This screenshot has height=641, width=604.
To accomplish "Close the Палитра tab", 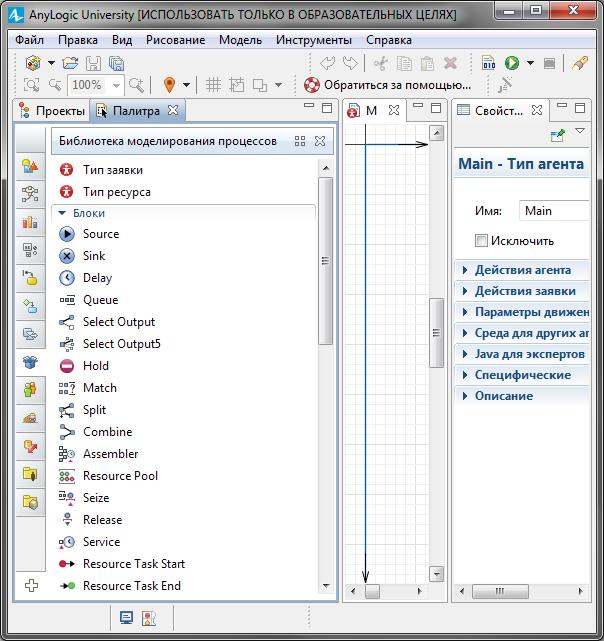I will tap(173, 110).
